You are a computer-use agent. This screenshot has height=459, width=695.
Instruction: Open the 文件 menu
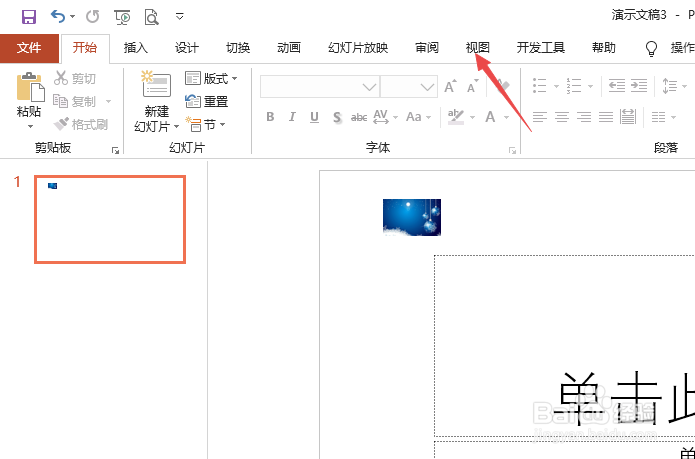(29, 48)
